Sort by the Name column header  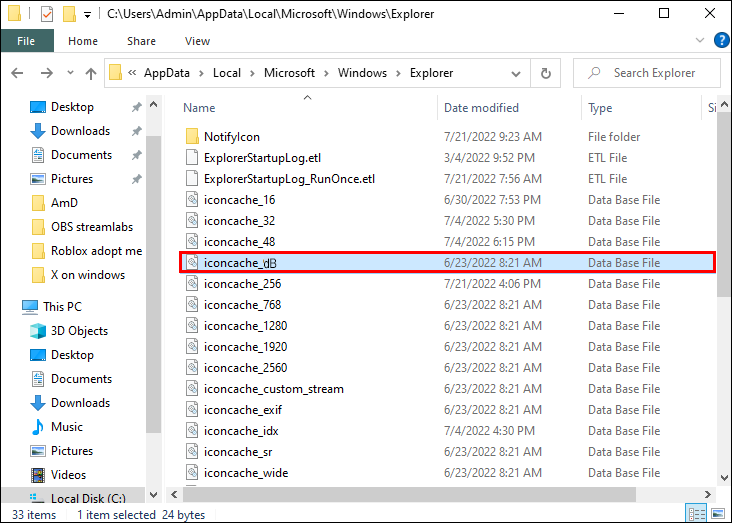pyautogui.click(x=199, y=108)
